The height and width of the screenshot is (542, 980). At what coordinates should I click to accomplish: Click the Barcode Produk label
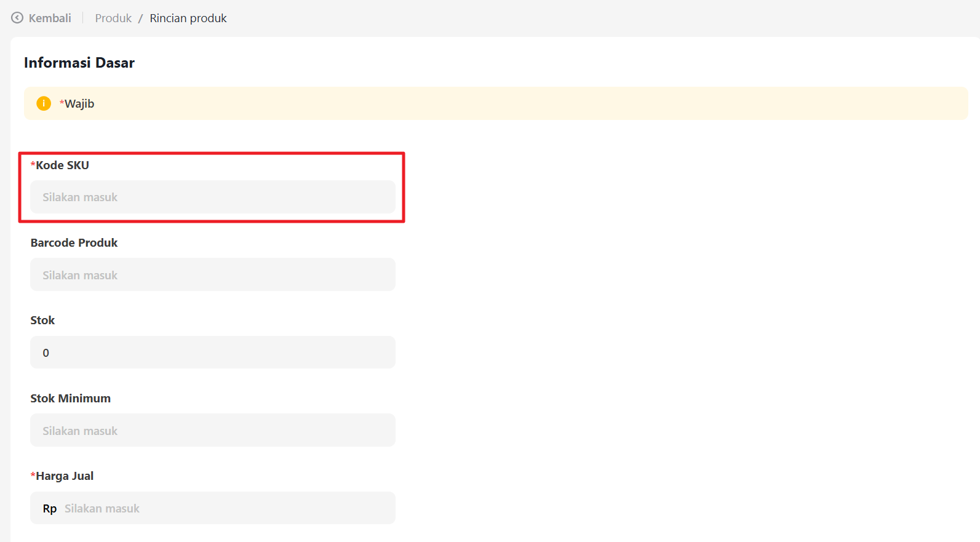coord(74,242)
